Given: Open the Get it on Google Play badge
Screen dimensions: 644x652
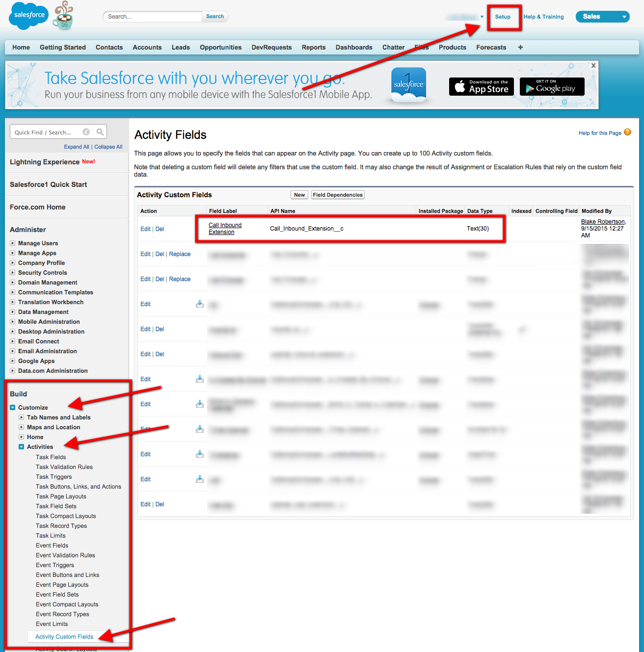Looking at the screenshot, I should [552, 87].
